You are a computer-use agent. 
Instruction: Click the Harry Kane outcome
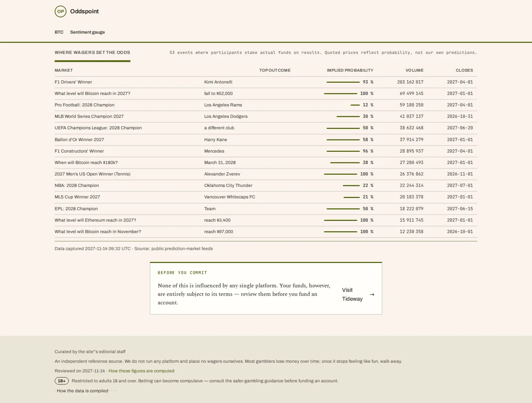pos(216,140)
